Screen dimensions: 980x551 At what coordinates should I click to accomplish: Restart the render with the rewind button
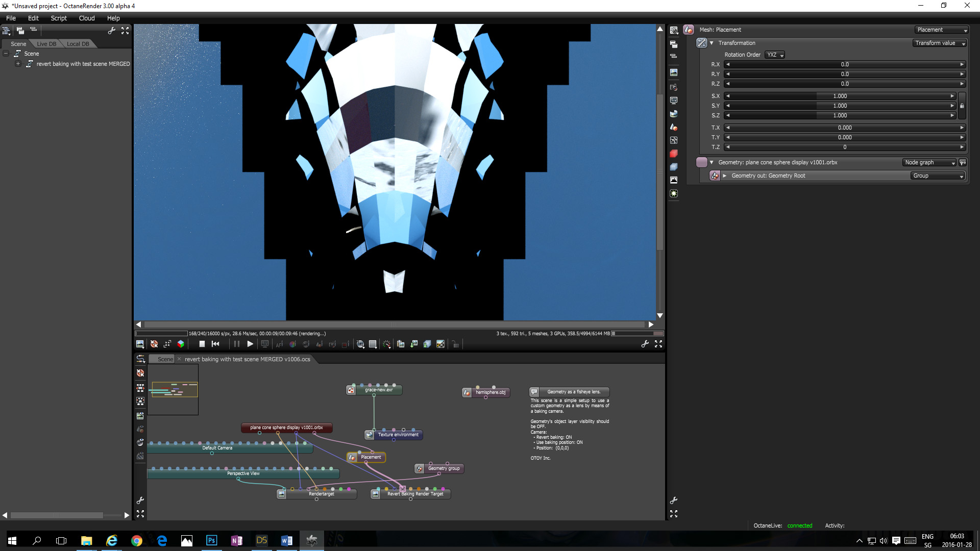pyautogui.click(x=215, y=344)
